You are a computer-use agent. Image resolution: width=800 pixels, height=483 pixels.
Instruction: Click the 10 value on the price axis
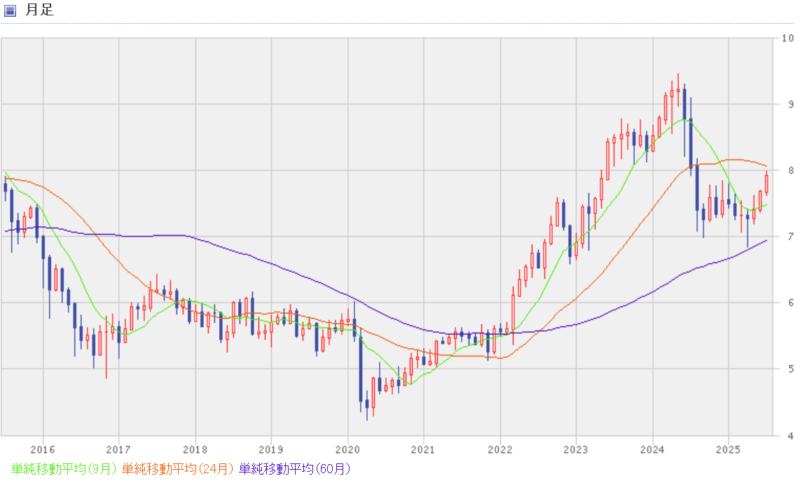coord(788,38)
